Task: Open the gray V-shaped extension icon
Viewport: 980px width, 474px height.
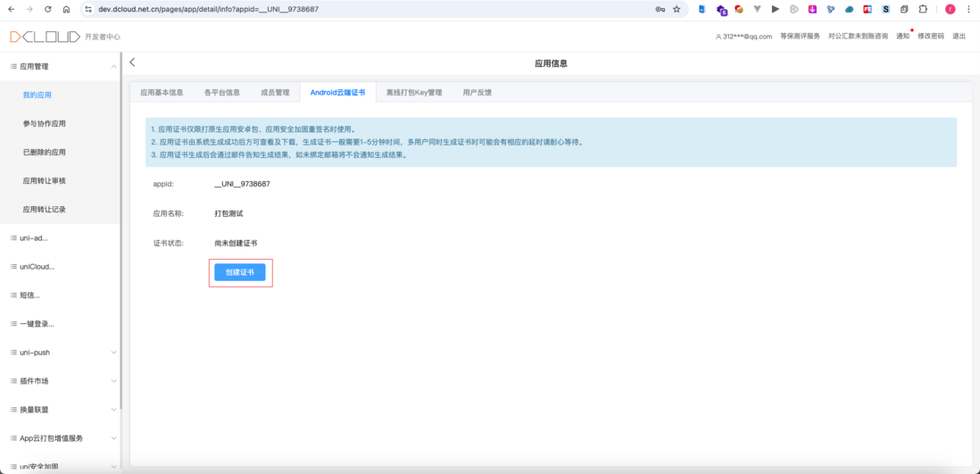Action: (757, 10)
